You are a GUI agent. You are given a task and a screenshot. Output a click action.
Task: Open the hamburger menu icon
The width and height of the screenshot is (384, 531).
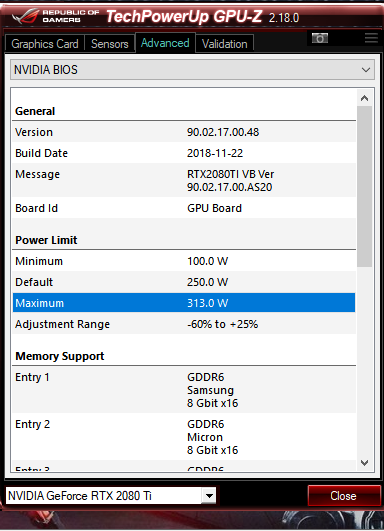371,38
